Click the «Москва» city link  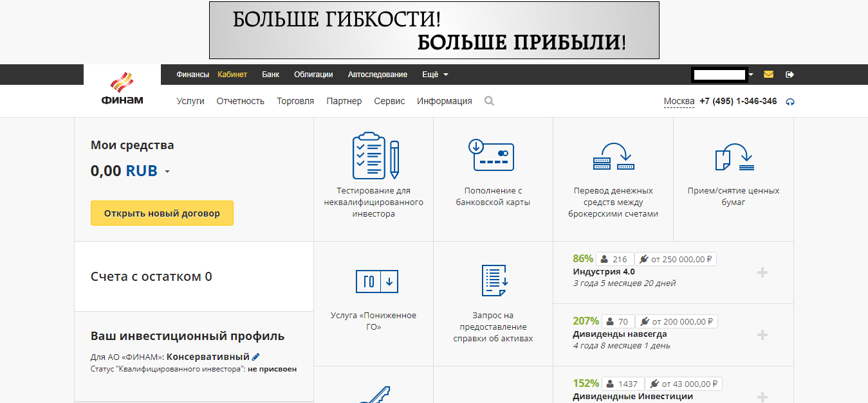[679, 102]
